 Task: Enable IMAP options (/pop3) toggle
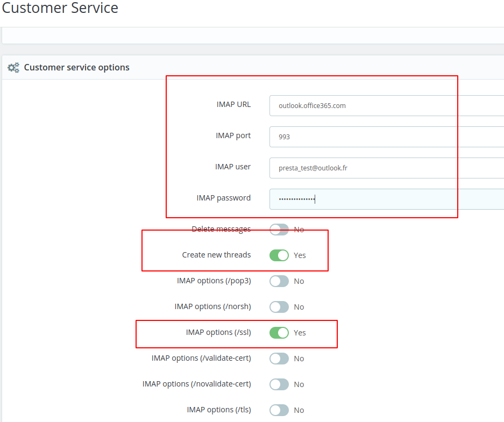point(279,281)
